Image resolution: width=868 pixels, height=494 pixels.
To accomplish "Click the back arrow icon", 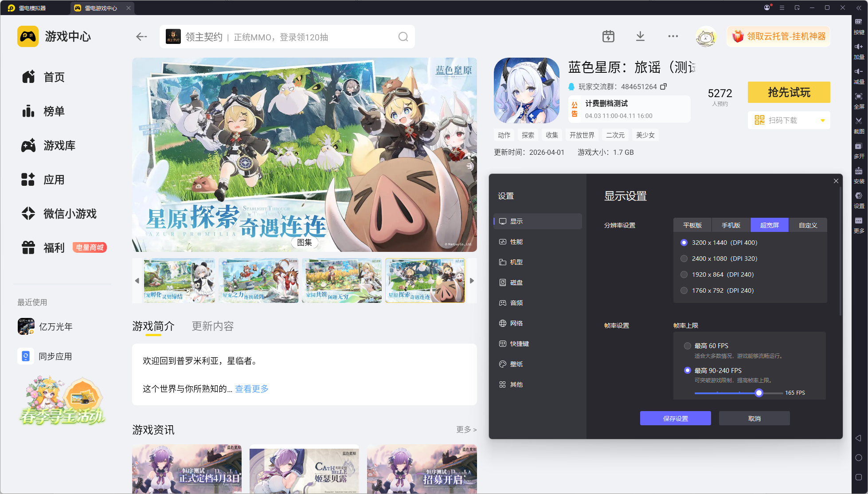I will click(x=141, y=37).
